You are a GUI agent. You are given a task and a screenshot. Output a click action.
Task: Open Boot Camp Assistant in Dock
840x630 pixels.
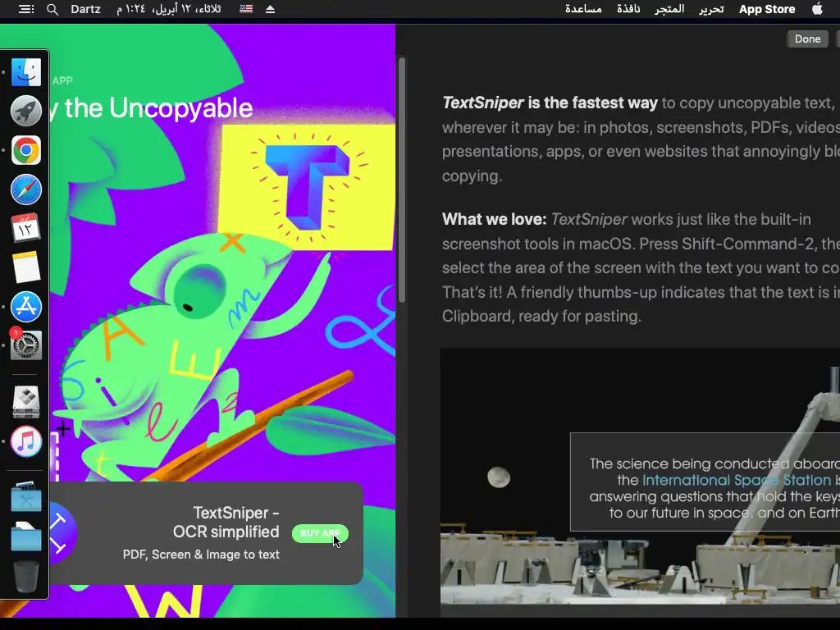25,402
